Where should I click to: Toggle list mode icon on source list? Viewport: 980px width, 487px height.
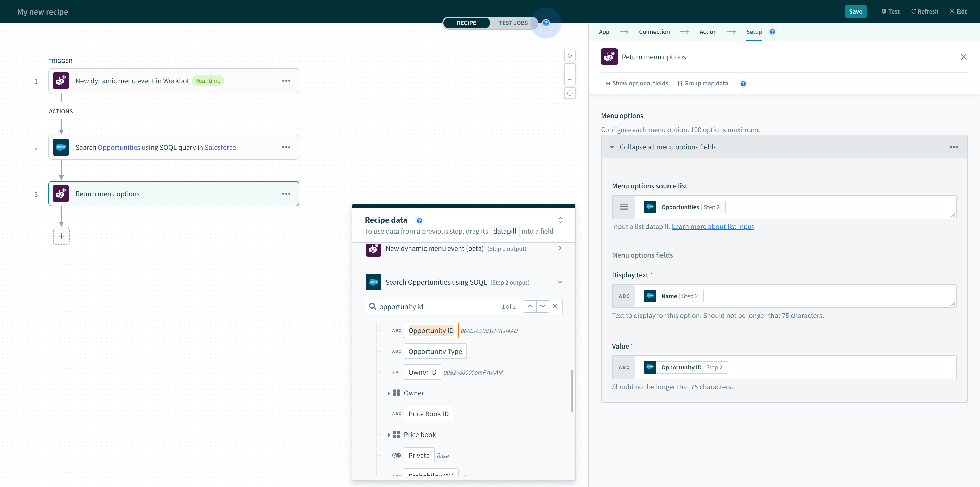click(x=624, y=207)
